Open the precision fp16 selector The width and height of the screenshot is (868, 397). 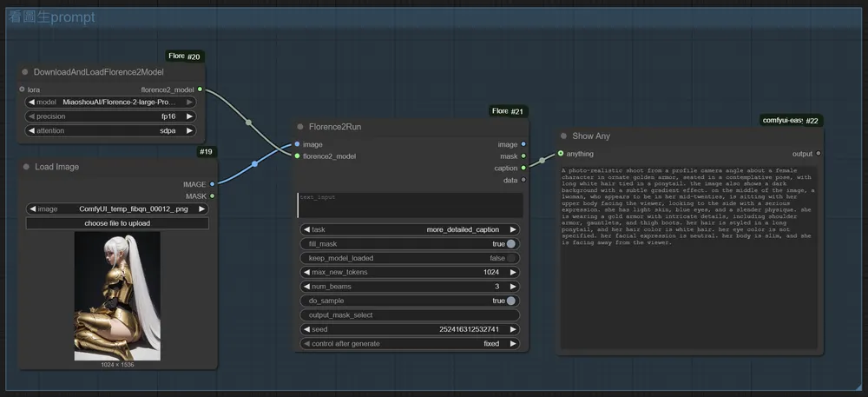tap(111, 116)
